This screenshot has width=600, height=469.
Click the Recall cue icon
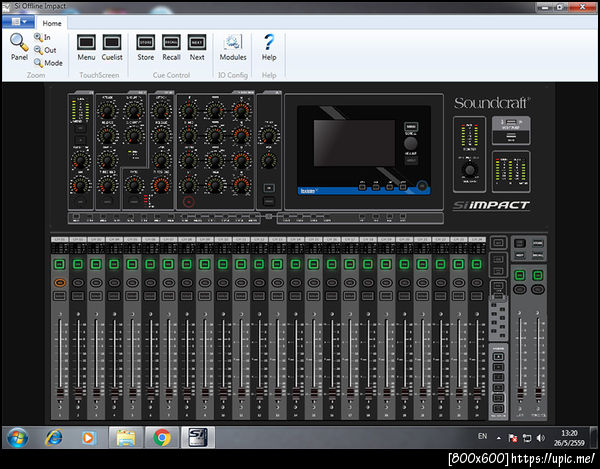tap(172, 43)
